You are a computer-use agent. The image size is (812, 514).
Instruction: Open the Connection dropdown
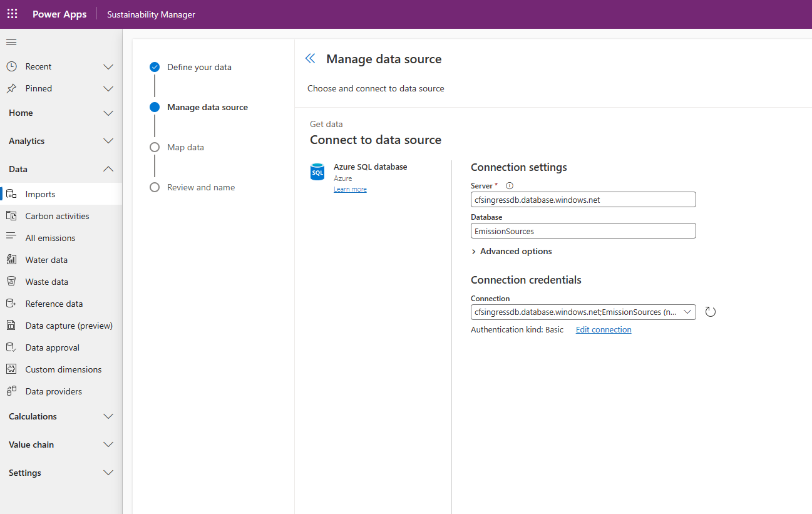pos(583,312)
